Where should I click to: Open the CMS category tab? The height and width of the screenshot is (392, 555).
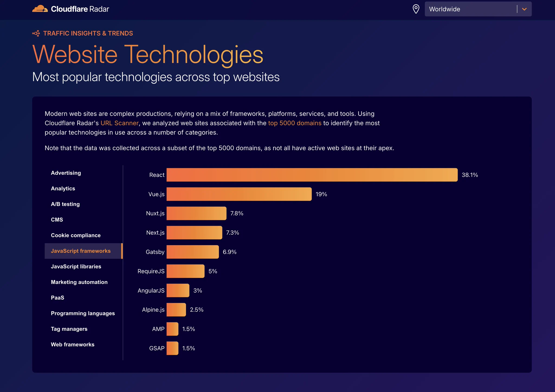[83, 220]
